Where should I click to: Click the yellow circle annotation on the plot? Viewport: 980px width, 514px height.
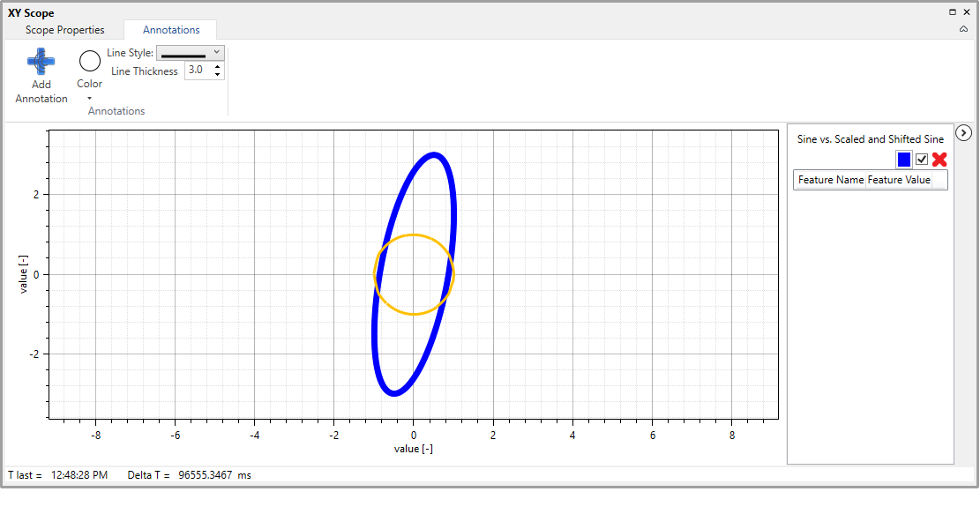(414, 235)
